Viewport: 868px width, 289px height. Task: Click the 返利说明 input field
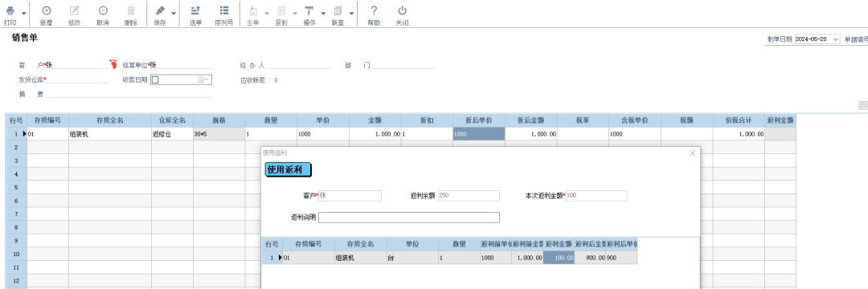click(x=409, y=218)
